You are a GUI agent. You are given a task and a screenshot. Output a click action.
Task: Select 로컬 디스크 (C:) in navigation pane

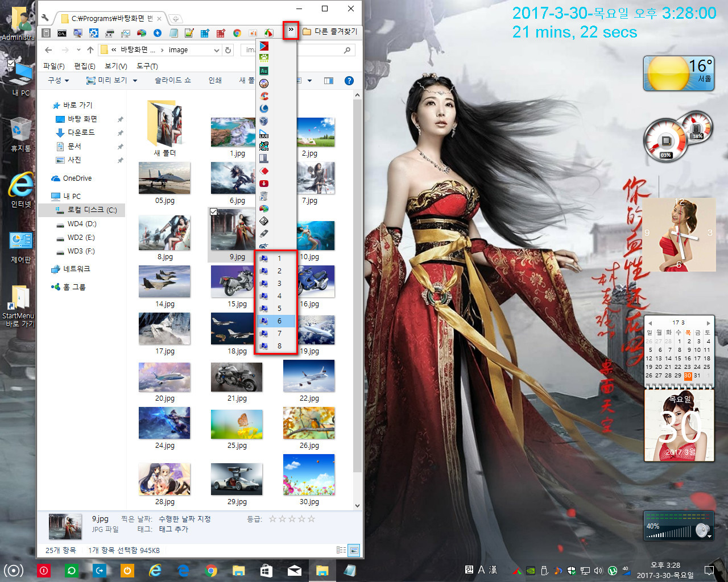pyautogui.click(x=83, y=210)
